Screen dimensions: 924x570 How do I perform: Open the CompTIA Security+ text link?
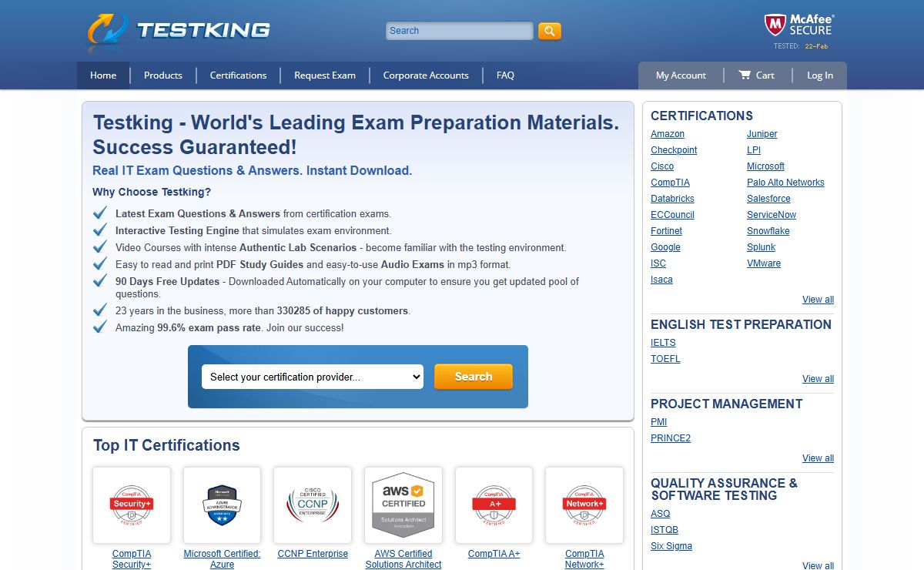click(x=132, y=559)
